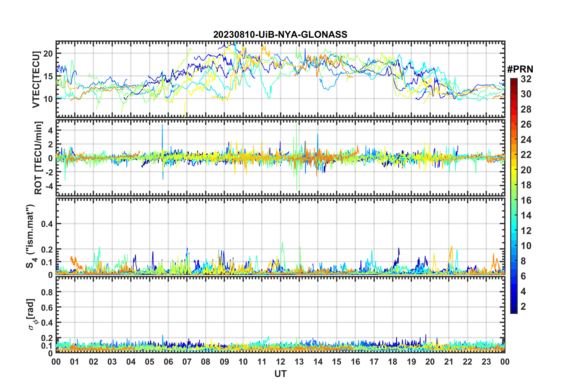Click the "-2" tick on the ROT axis

[49, 172]
